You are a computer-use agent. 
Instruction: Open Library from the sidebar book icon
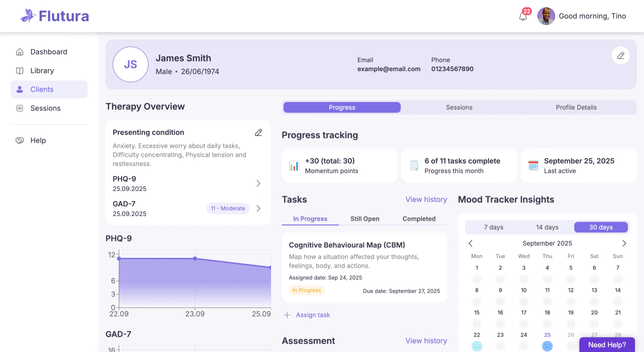click(x=20, y=71)
